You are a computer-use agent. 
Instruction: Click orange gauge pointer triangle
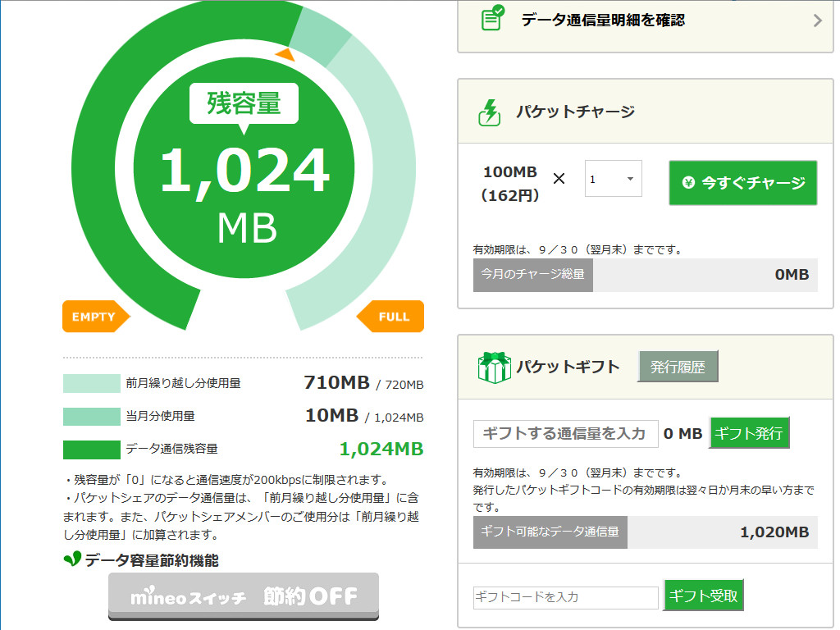[285, 54]
